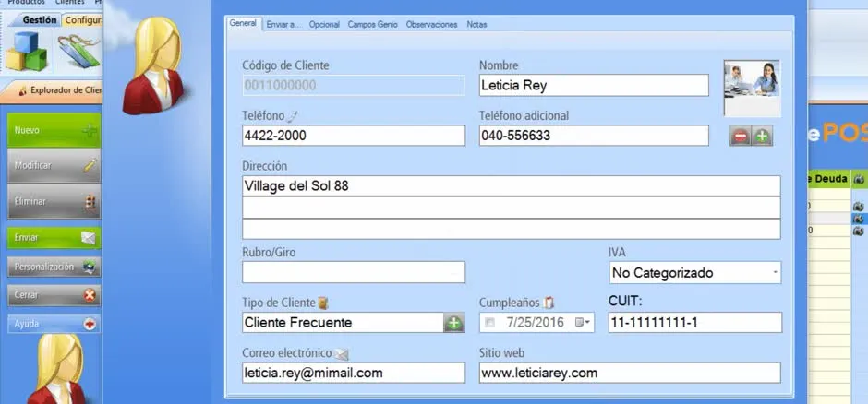This screenshot has width=868, height=404.
Task: Click the envelope icon on Enviar
Action: point(89,238)
